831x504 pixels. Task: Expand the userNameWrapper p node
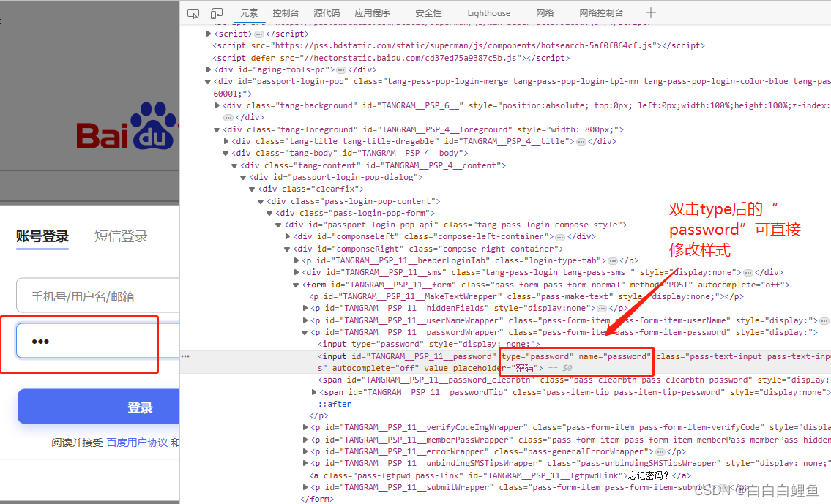click(305, 320)
